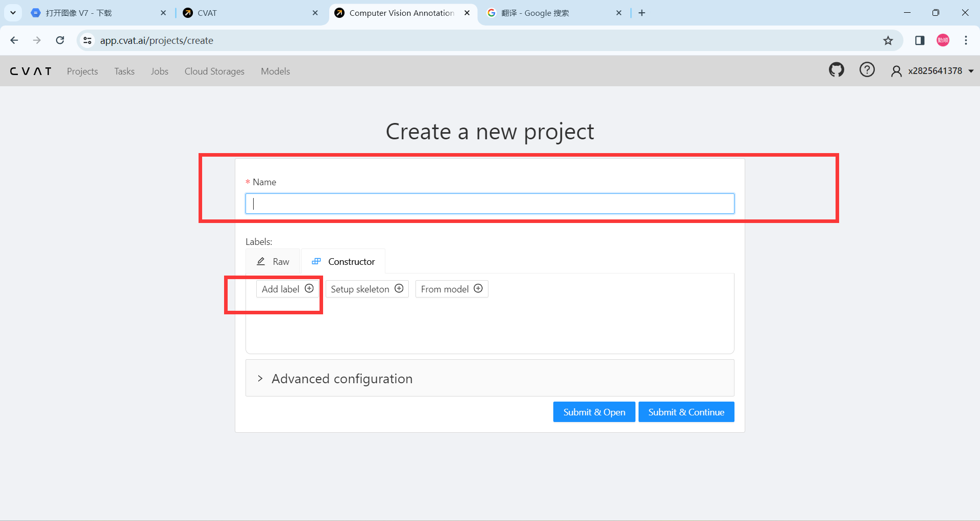Open the browser side panel icon
The image size is (980, 521).
click(920, 40)
